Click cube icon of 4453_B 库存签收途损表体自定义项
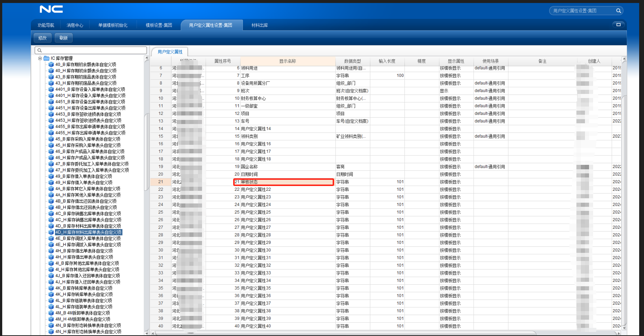 [51, 114]
